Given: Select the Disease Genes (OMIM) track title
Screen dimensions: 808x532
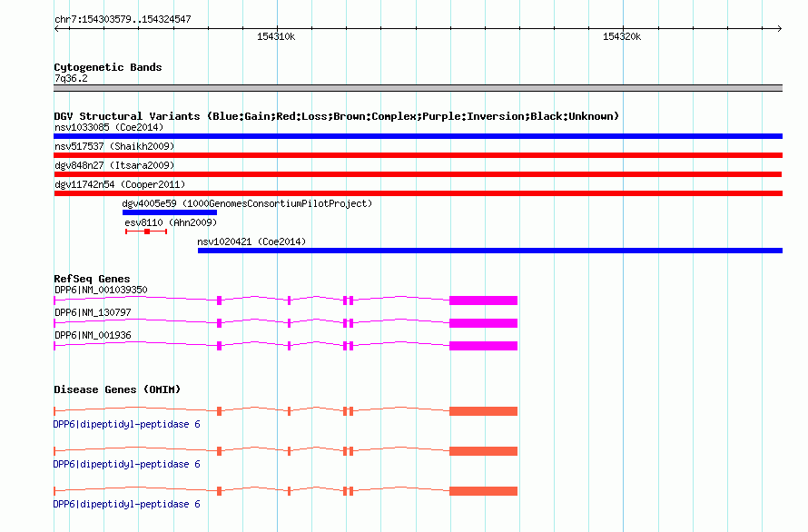Looking at the screenshot, I should 117,389.
